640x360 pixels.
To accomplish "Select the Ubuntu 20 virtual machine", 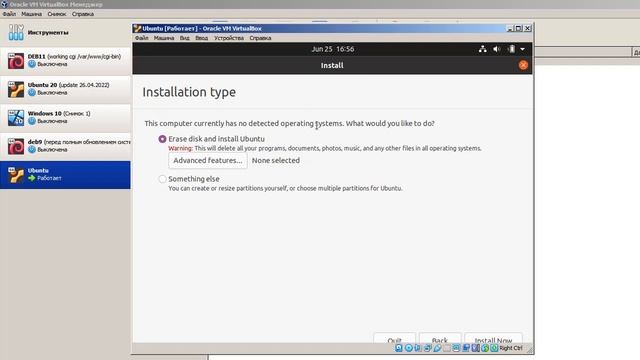I will pyautogui.click(x=65, y=89).
